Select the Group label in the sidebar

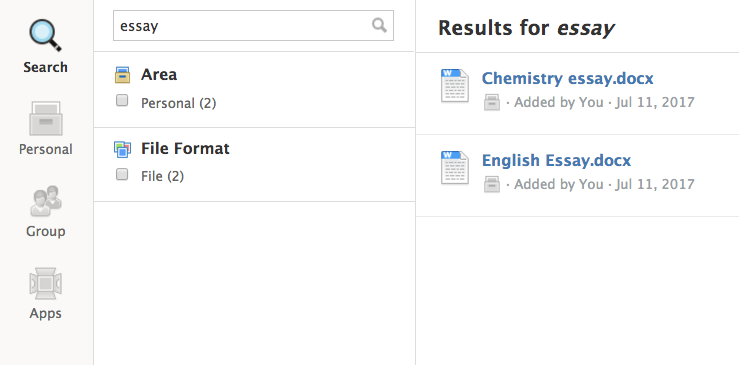[46, 231]
